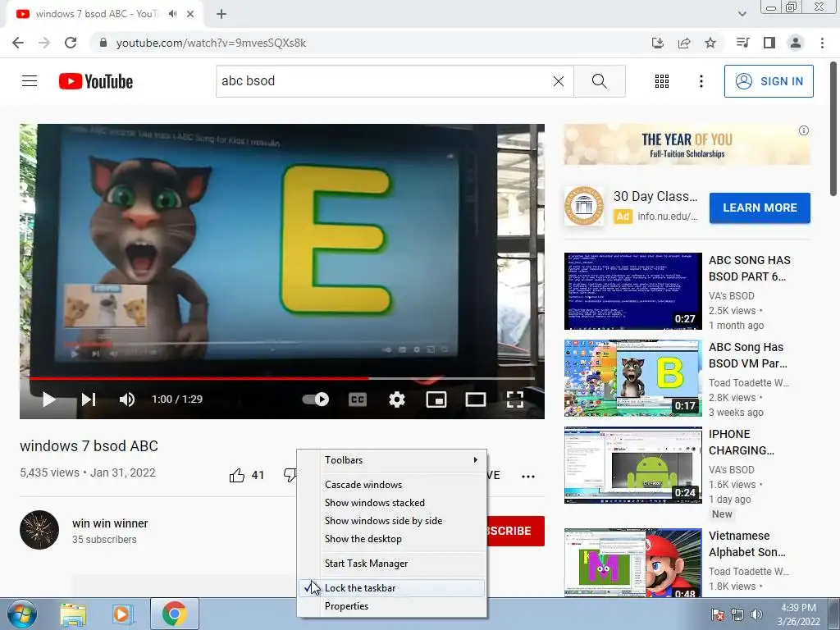Clear the search box with X icon

(558, 81)
